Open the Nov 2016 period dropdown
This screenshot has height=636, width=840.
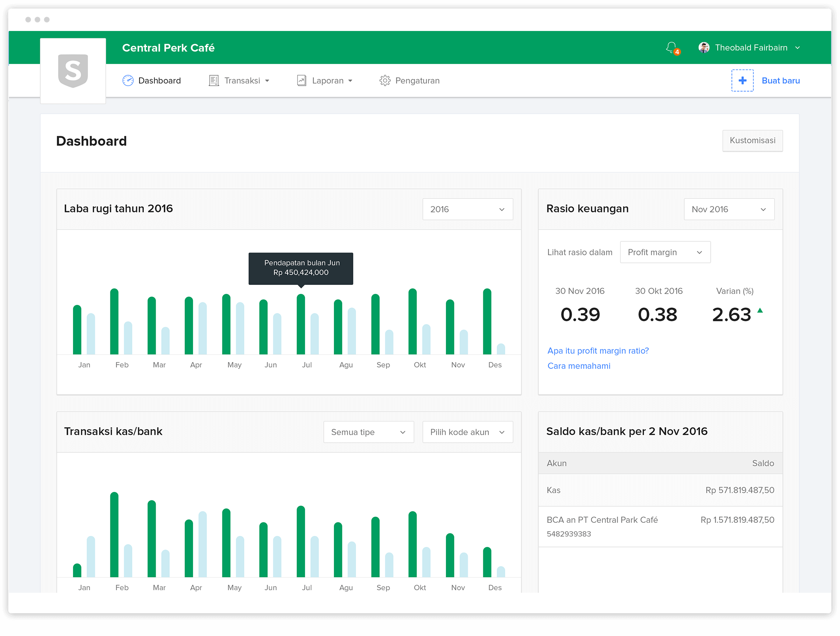729,209
